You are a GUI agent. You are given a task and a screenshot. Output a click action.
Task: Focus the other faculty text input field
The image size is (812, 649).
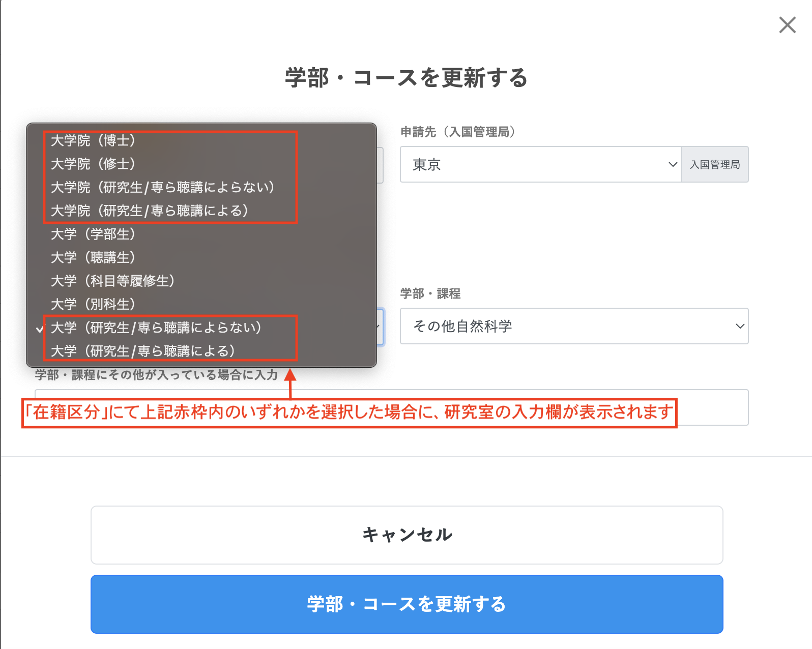712,407
